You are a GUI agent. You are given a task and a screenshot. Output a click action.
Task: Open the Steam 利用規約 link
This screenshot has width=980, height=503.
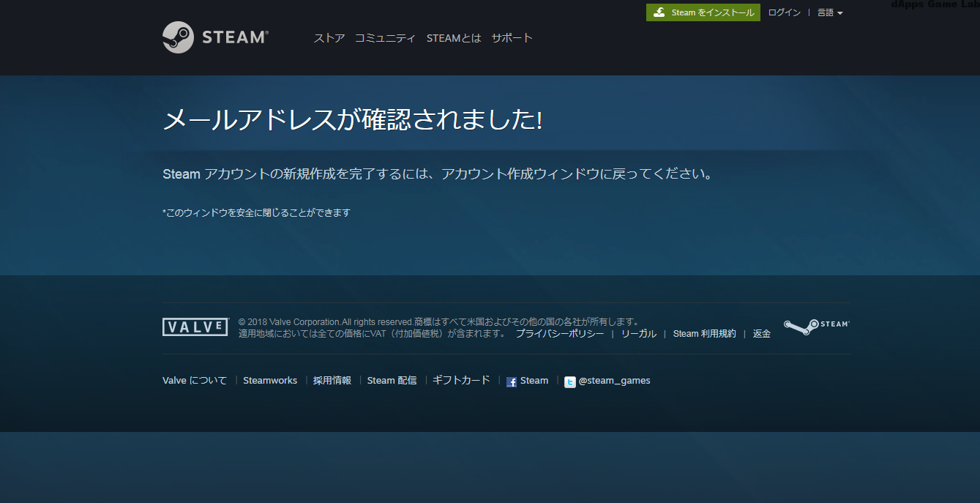click(704, 333)
